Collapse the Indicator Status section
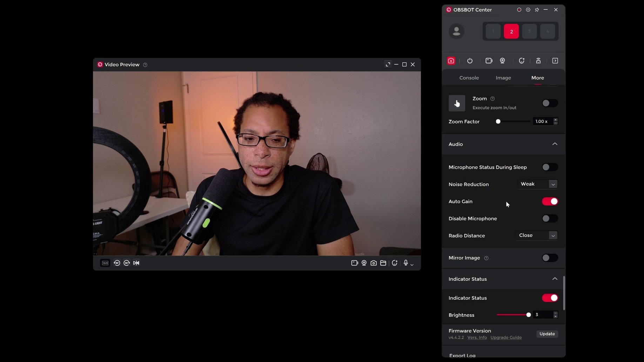 [555, 279]
